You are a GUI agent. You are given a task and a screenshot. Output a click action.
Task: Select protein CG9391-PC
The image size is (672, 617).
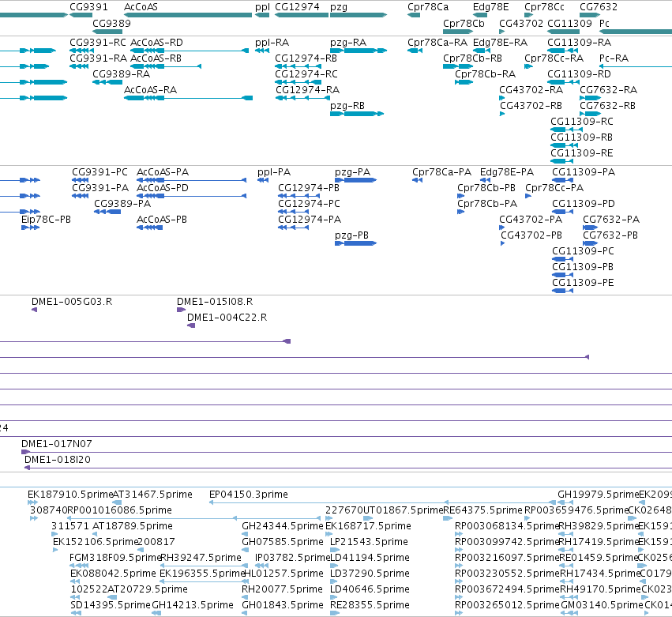click(x=80, y=180)
